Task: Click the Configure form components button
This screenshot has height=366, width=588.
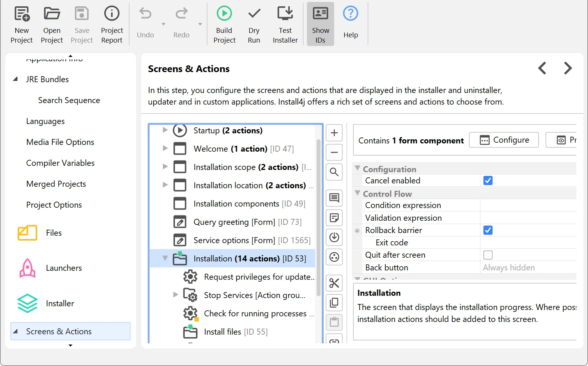Action: pyautogui.click(x=504, y=140)
